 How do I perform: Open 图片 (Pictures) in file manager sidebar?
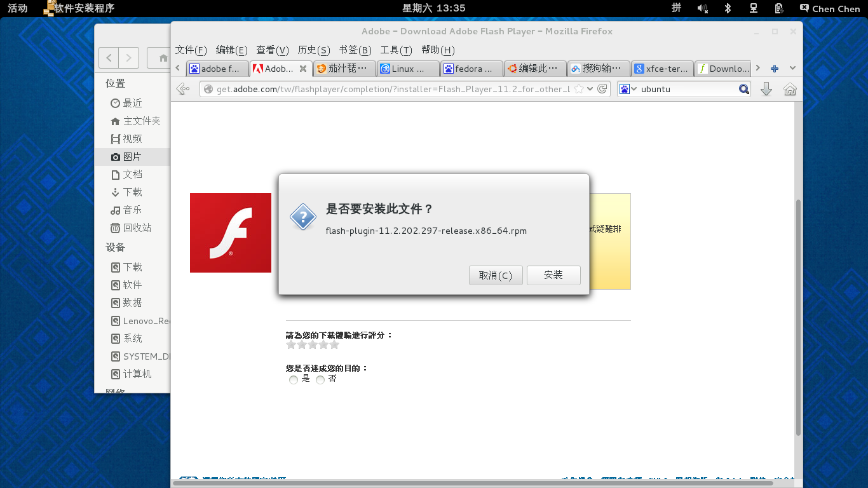tap(132, 156)
